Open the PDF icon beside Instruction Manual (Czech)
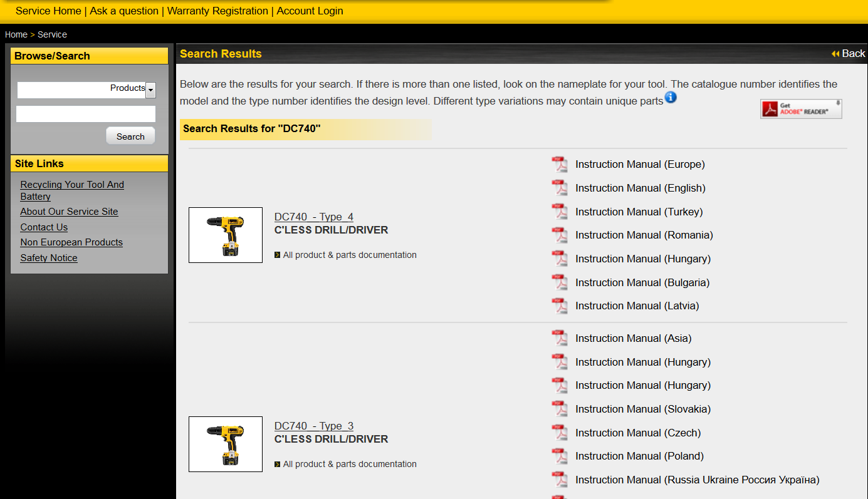868x499 pixels. pos(559,433)
